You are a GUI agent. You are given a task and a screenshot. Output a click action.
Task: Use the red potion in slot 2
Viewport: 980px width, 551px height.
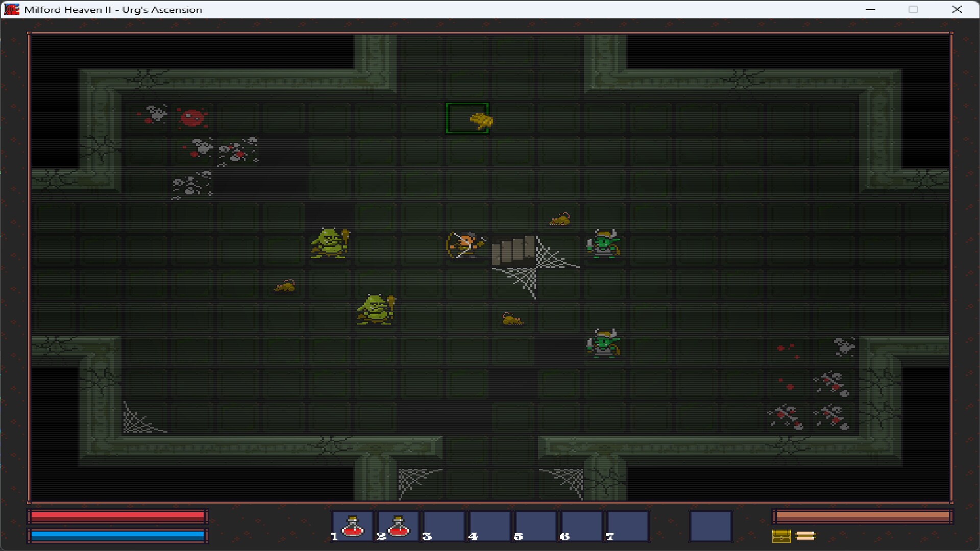(x=398, y=526)
